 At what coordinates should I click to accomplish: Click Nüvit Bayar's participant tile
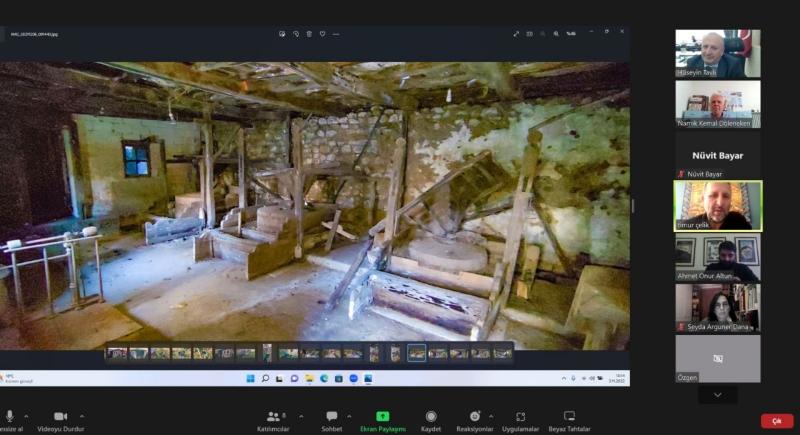point(717,155)
